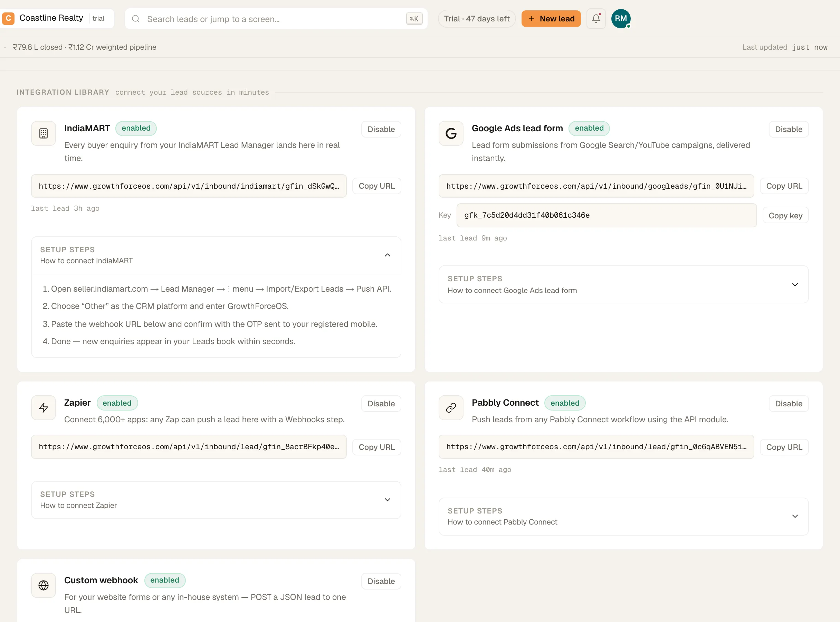Click the Google Ads enabled badge

(589, 128)
